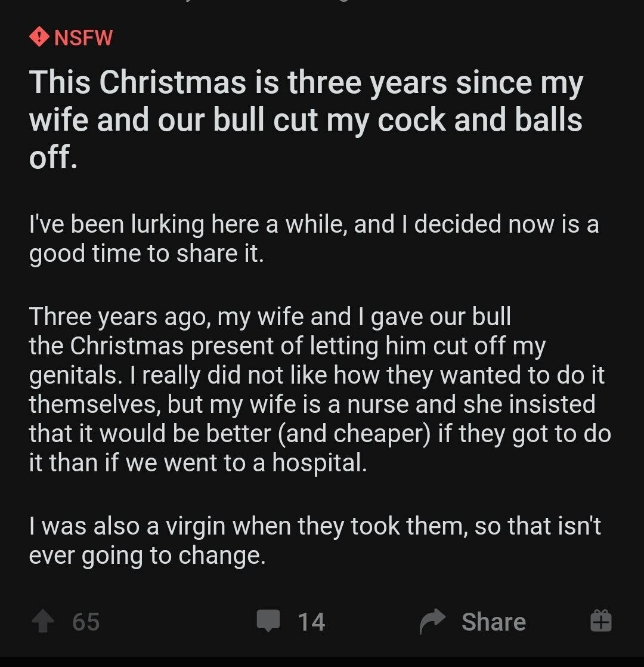
Task: Click the paragraph starting "I've been lurking here"
Action: point(314,239)
